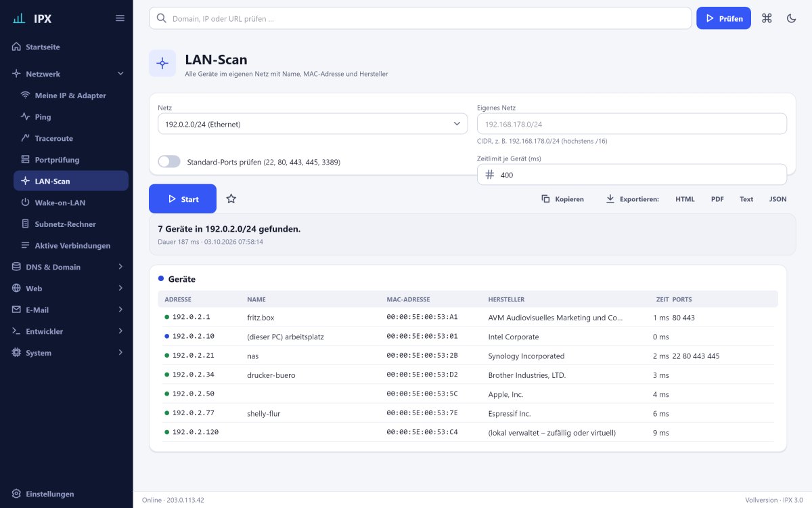The width and height of the screenshot is (812, 508).
Task: Click the download icon beside Exportieren
Action: click(610, 199)
